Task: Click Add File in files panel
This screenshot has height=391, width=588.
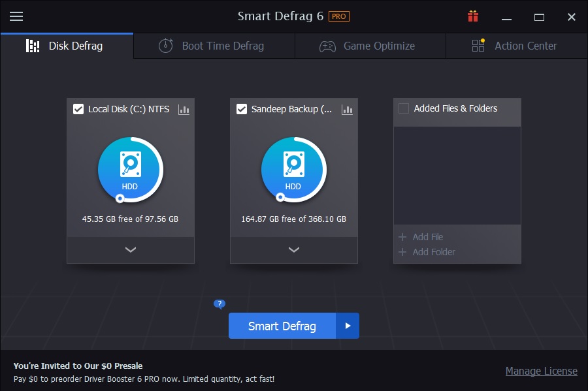Action: (428, 237)
